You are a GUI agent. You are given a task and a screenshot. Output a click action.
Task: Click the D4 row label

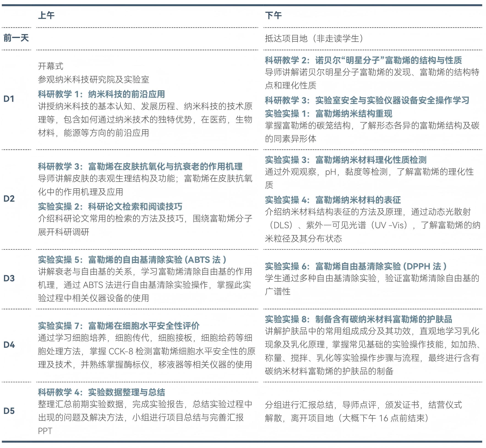(x=9, y=345)
